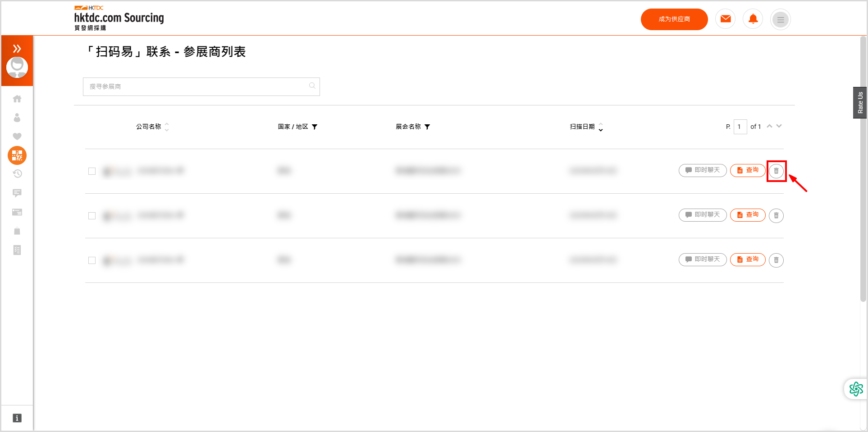Tick the third row checkbox
Viewport: 868px width, 432px height.
click(x=92, y=260)
